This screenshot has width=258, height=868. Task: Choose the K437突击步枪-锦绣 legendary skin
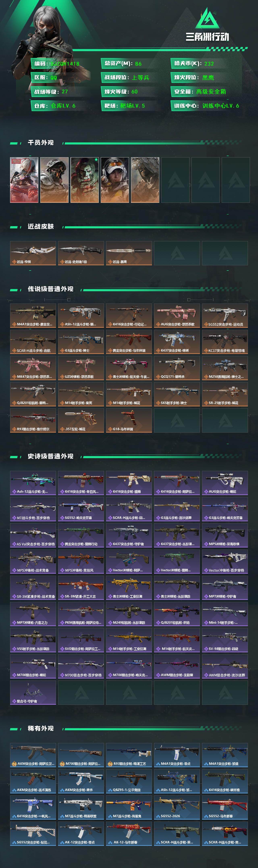(x=177, y=342)
